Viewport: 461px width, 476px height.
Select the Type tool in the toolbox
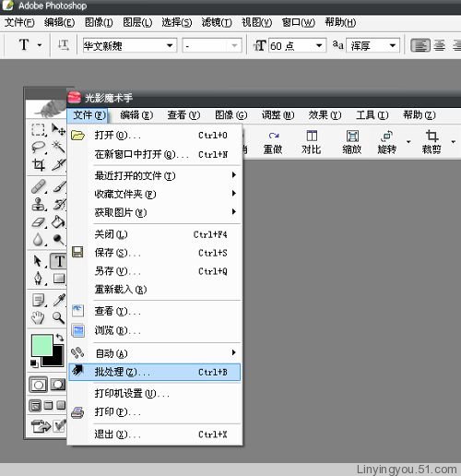(59, 261)
